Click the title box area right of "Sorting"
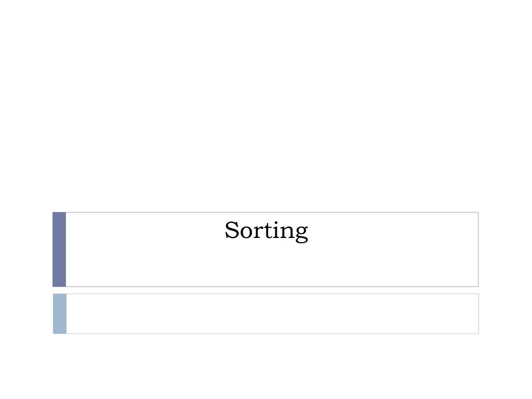Image resolution: width=532 pixels, height=399 pixels. (x=393, y=231)
